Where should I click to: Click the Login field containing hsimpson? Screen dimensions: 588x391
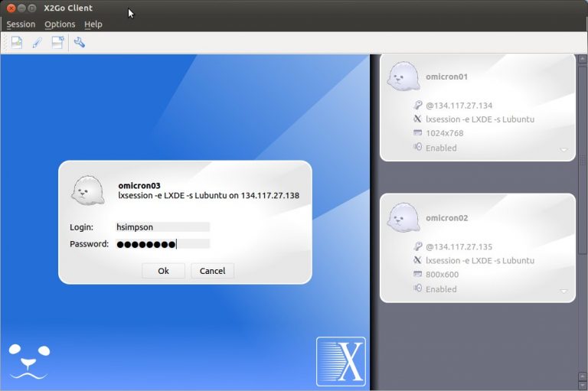click(x=162, y=227)
